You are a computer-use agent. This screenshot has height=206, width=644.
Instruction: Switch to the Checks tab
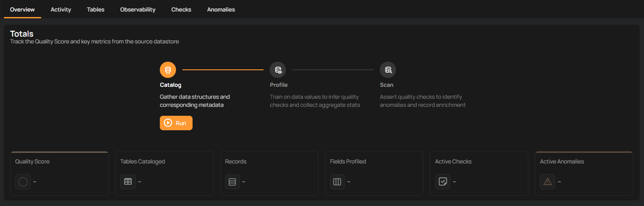(181, 9)
